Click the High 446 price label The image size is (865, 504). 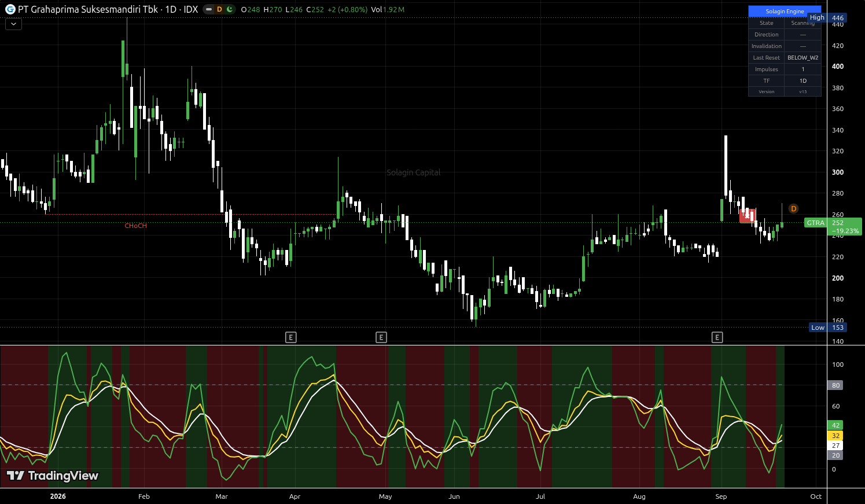click(827, 18)
